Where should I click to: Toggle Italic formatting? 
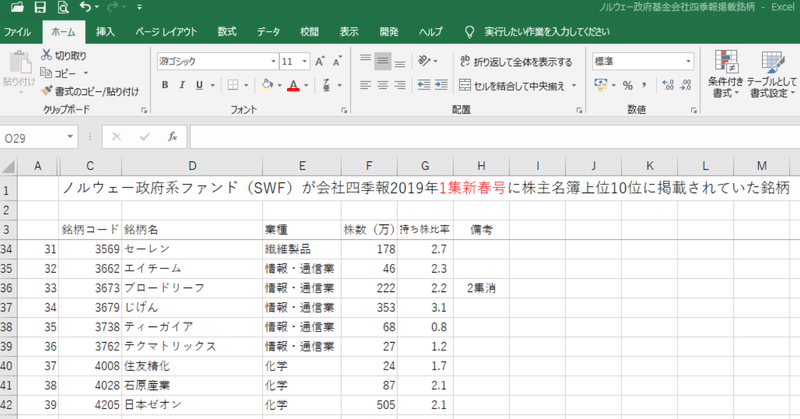(x=182, y=85)
